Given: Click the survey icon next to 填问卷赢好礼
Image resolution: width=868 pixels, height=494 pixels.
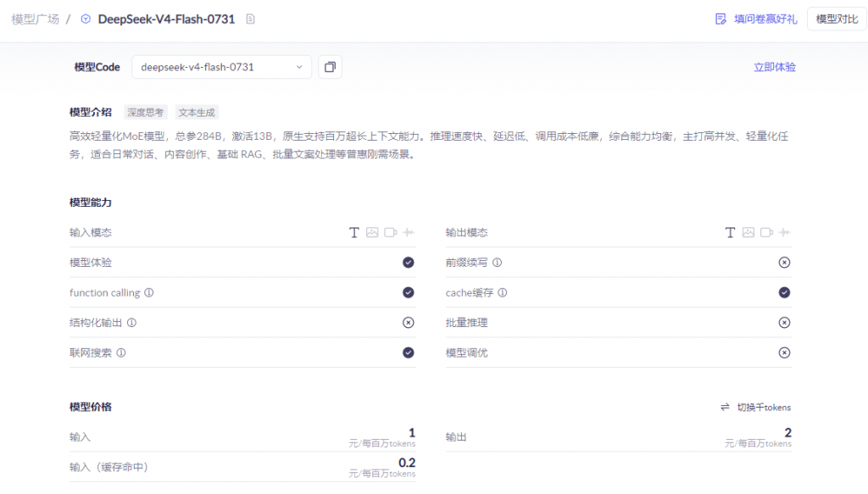Looking at the screenshot, I should click(x=721, y=19).
